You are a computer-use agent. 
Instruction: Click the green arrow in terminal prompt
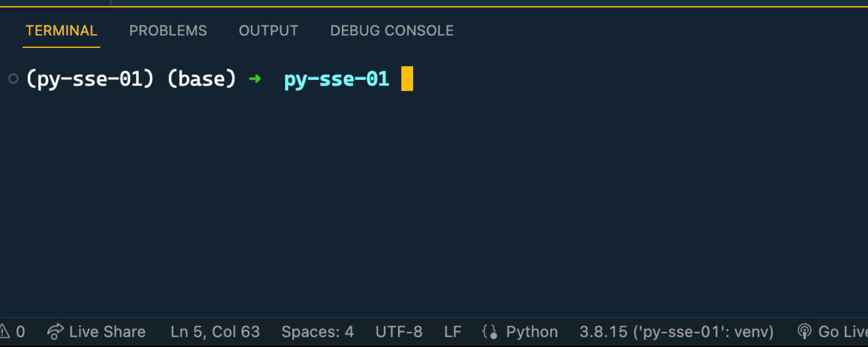[255, 79]
